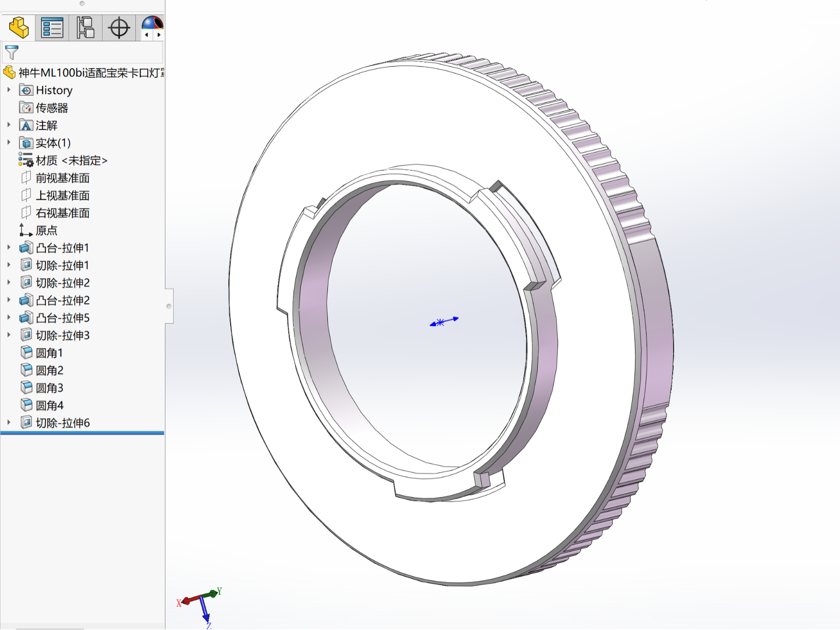
Task: Expand the 注解 annotations node
Action: coord(9,125)
